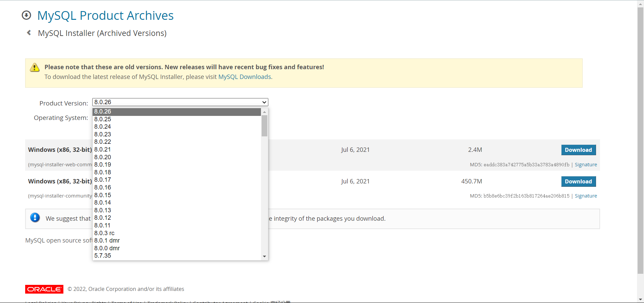Click the back arrow next to MySQL Installer
Image resolution: width=644 pixels, height=303 pixels.
(x=29, y=33)
